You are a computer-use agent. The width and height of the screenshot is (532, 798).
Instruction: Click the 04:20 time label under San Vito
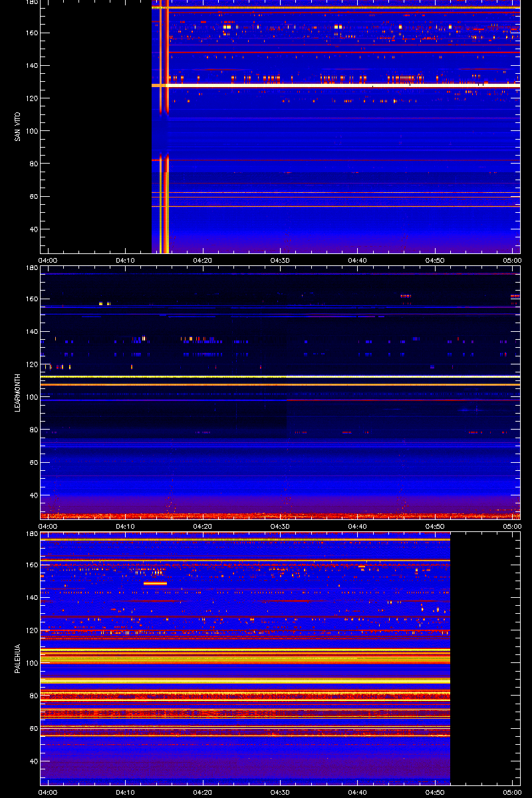(203, 261)
